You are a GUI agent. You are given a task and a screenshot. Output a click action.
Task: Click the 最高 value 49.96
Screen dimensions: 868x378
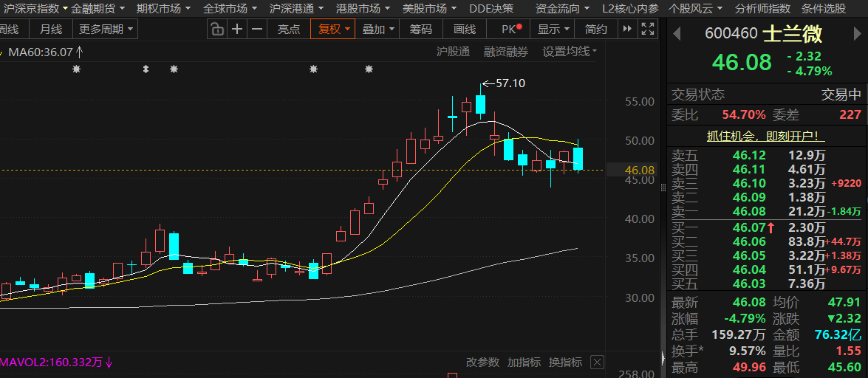click(x=749, y=368)
